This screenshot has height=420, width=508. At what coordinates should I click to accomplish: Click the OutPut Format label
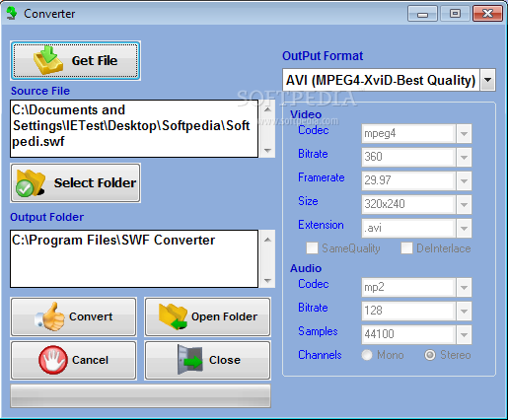coord(323,56)
